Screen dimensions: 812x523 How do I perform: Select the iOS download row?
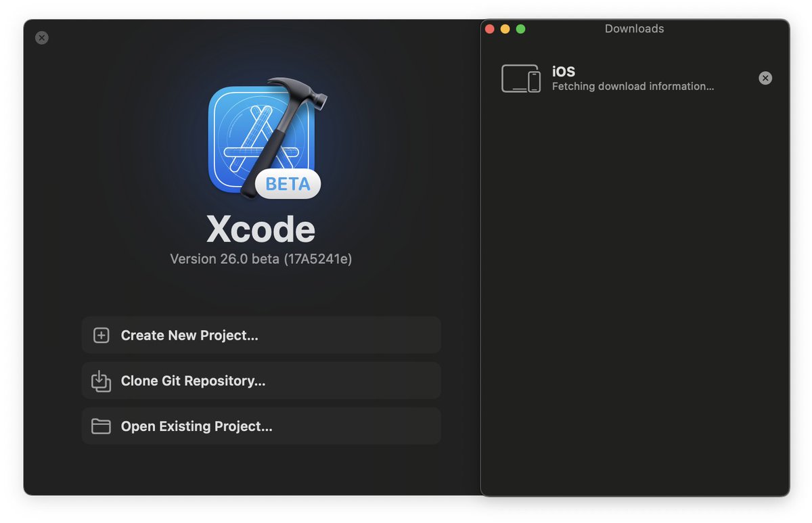click(643, 78)
